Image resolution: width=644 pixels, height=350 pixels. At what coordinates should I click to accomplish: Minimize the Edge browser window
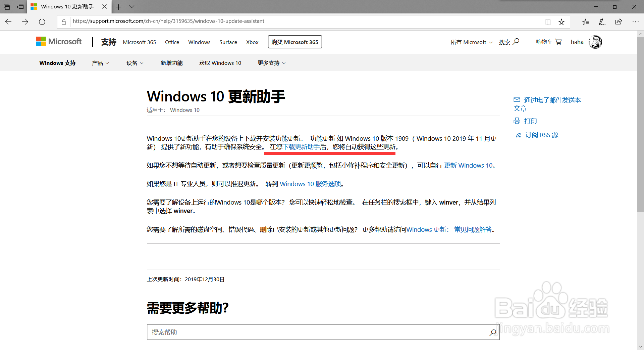[596, 7]
